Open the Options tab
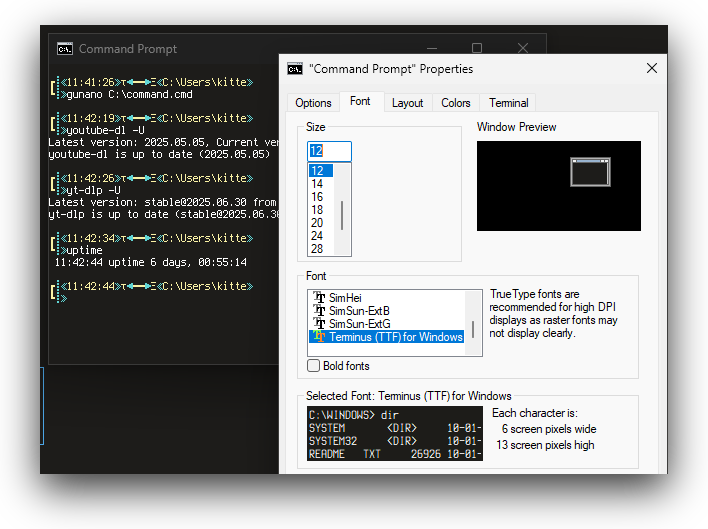Screen dimensions: 708x529 (x=313, y=103)
